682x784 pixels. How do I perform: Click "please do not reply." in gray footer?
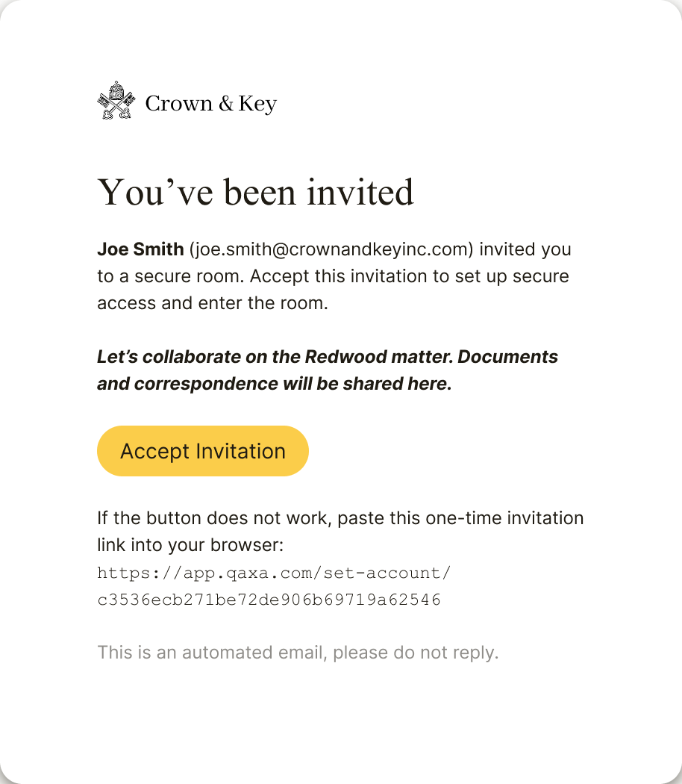click(416, 653)
